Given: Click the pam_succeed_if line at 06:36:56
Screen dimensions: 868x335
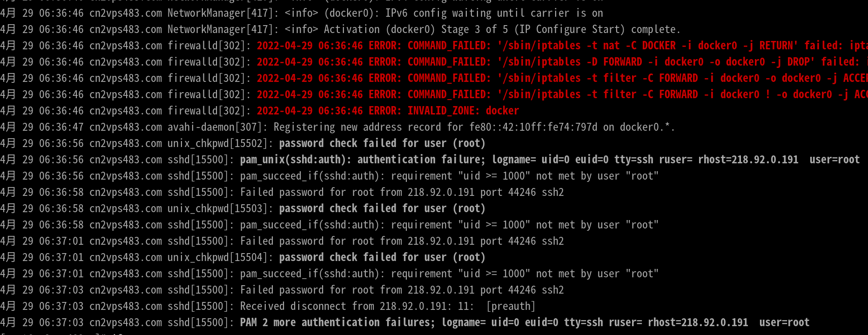Looking at the screenshot, I should (x=330, y=176).
